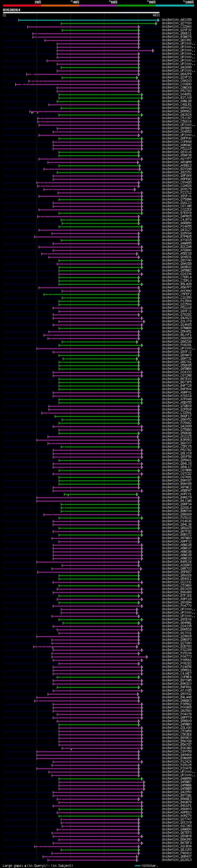Select label UniRef100_P14655

point(177,226)
